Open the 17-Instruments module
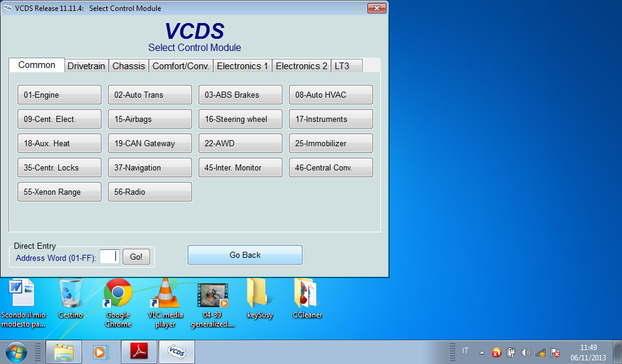Viewport: 622px width, 364px height. pos(331,119)
